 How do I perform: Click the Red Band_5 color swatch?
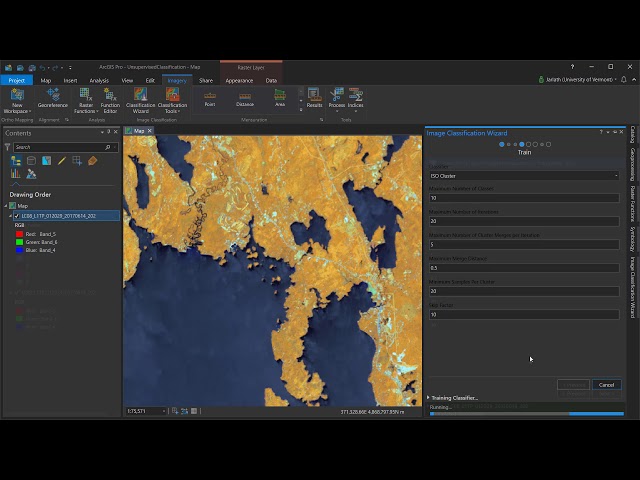coord(19,234)
